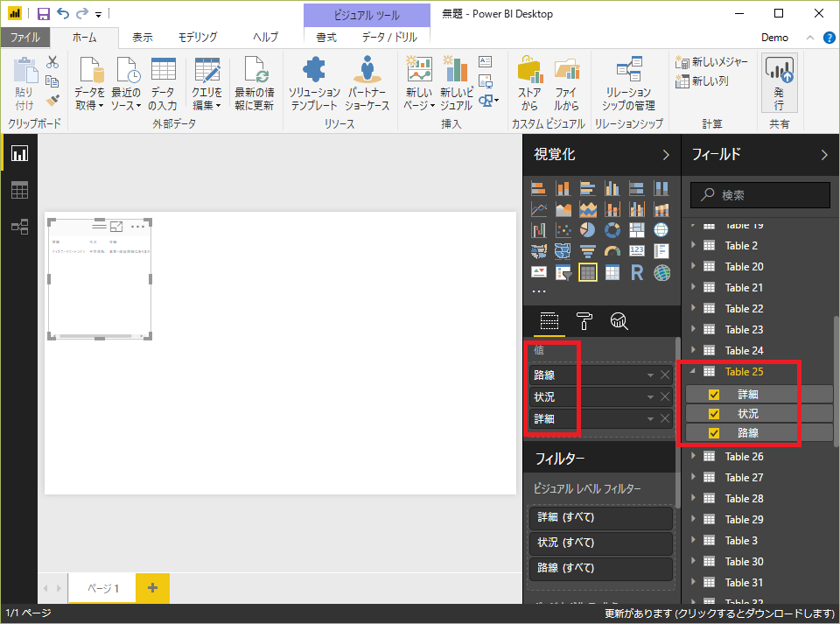Choose the slicer visualization
The width and height of the screenshot is (840, 624).
pos(563,273)
